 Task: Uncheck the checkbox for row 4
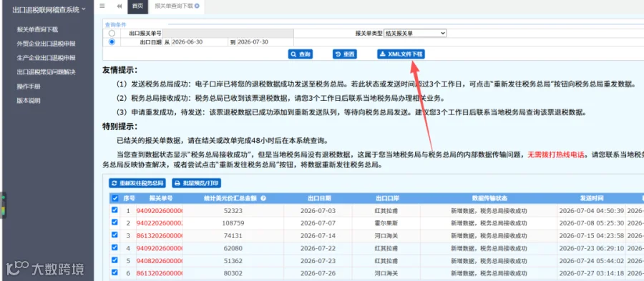[x=115, y=247]
